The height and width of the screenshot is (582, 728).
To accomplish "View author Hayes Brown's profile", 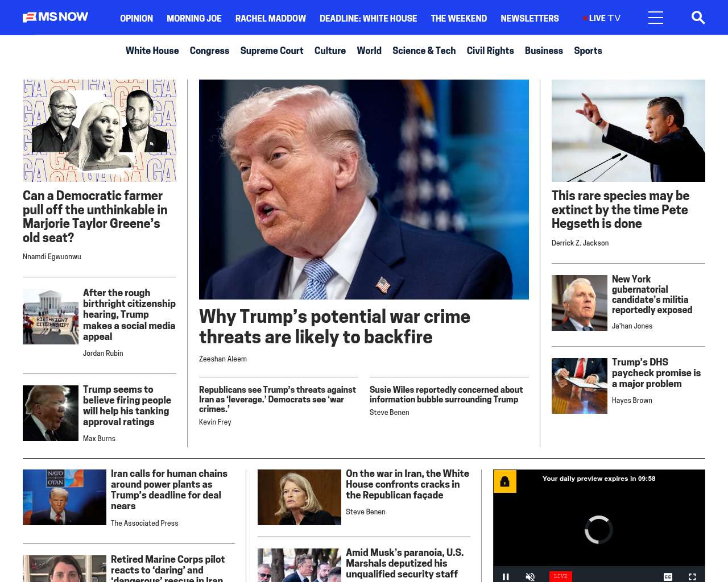I will tap(632, 401).
